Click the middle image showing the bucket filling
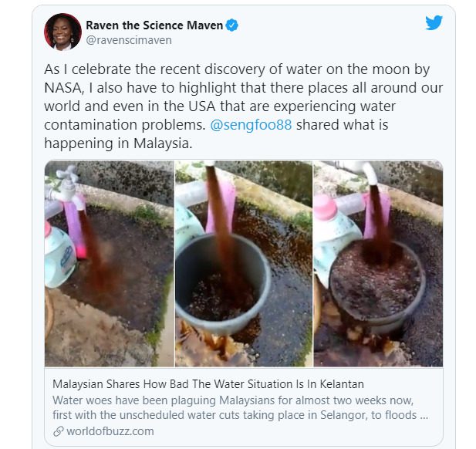This screenshot has height=449, width=476. click(x=244, y=264)
